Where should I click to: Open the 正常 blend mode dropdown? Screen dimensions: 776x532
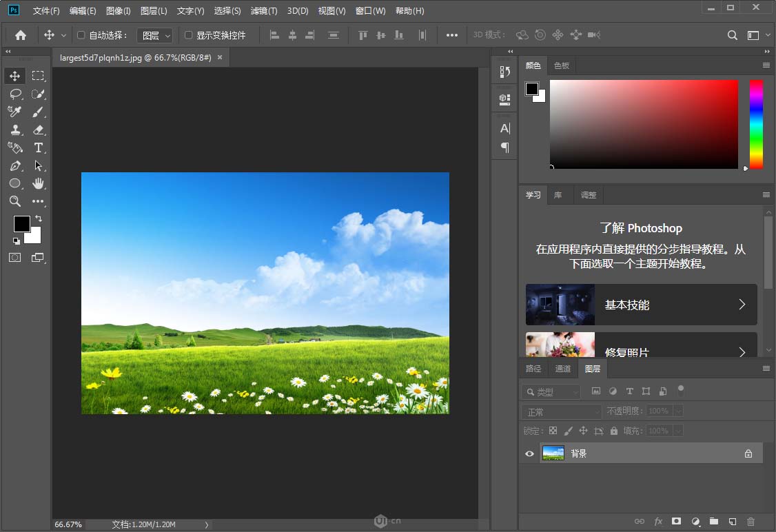(561, 411)
